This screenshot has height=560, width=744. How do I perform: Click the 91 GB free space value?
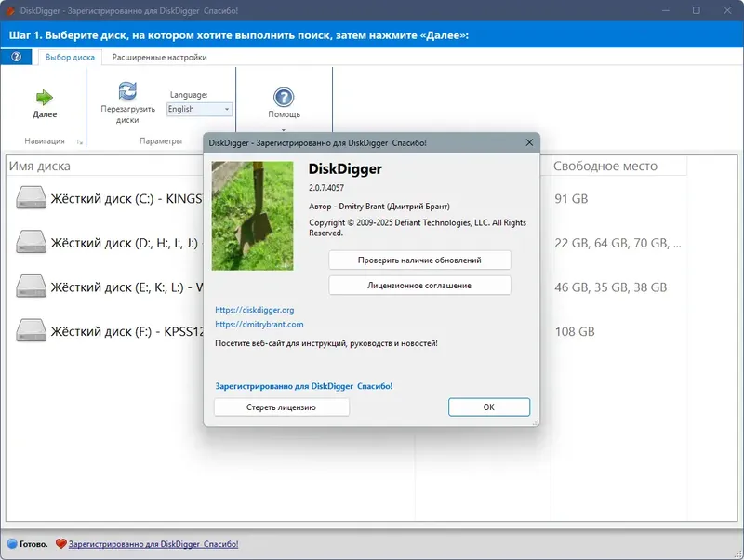click(571, 198)
